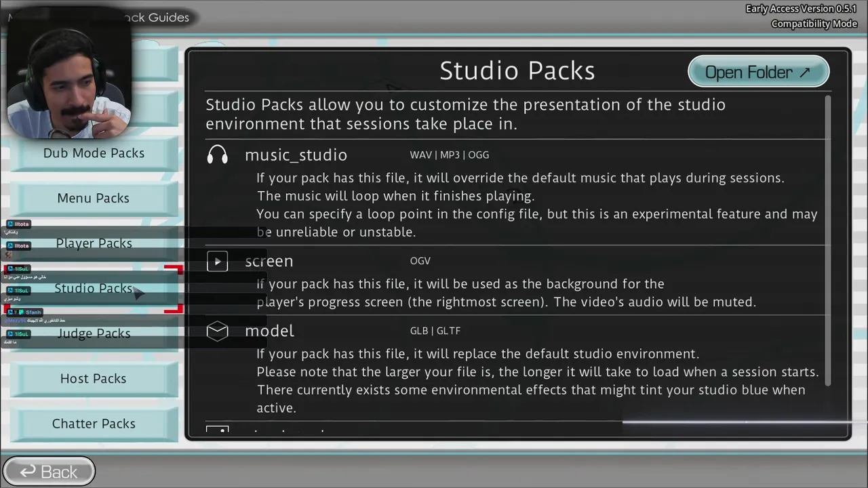Go back with the Back button
Image resolution: width=868 pixels, height=488 pixels.
pyautogui.click(x=49, y=472)
